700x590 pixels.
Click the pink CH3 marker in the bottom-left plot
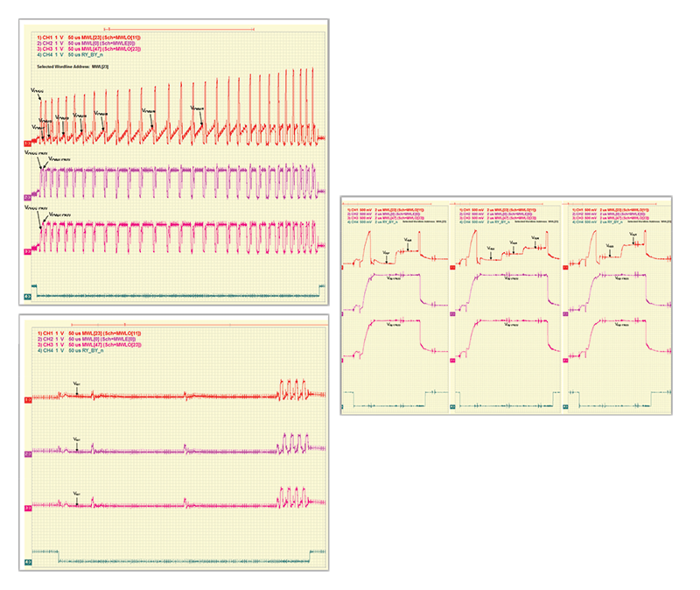[x=28, y=508]
